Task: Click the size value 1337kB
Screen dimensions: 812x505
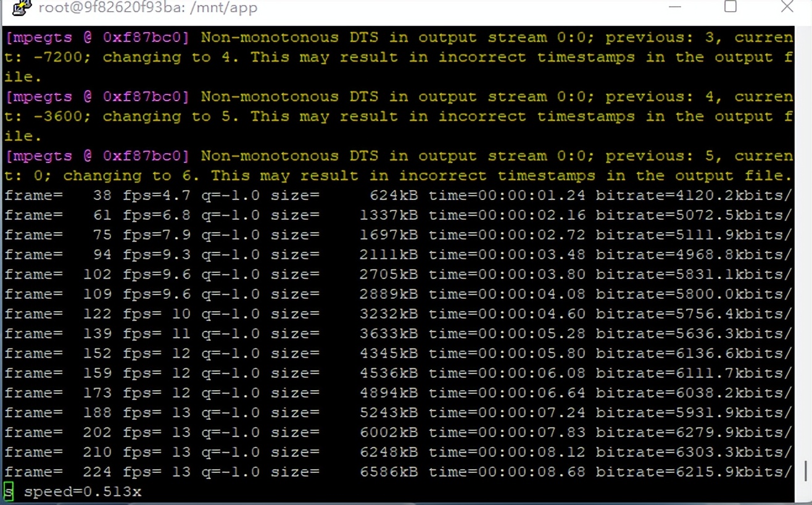Action: [389, 215]
